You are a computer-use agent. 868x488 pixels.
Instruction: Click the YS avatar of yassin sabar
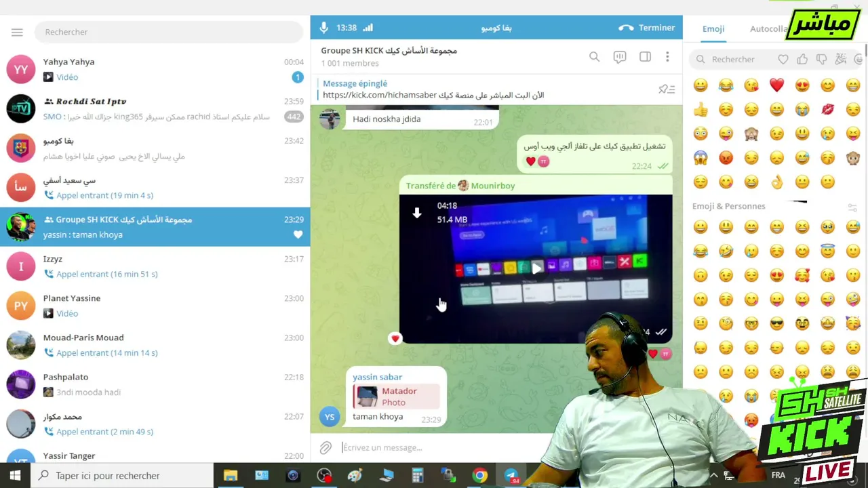[330, 417]
